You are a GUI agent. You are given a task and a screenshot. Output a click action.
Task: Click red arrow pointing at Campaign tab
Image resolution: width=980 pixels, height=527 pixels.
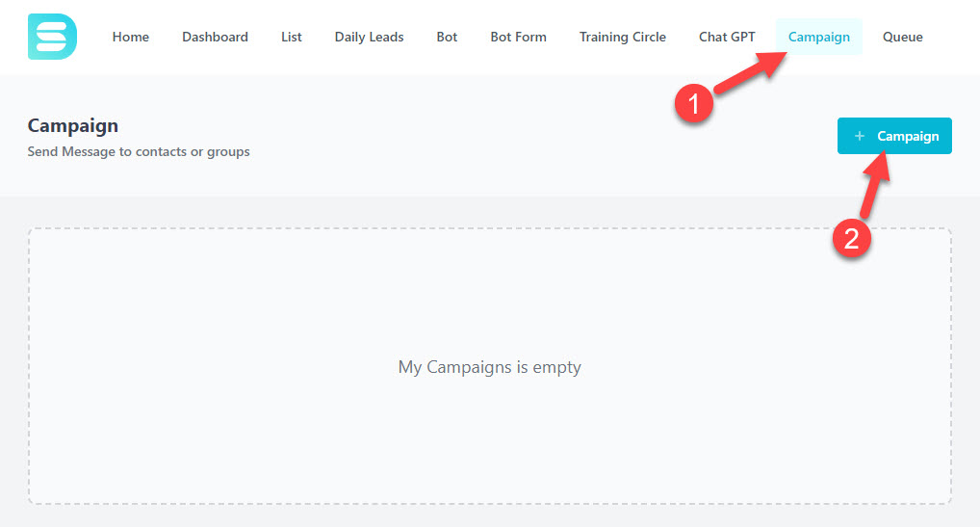tap(752, 72)
